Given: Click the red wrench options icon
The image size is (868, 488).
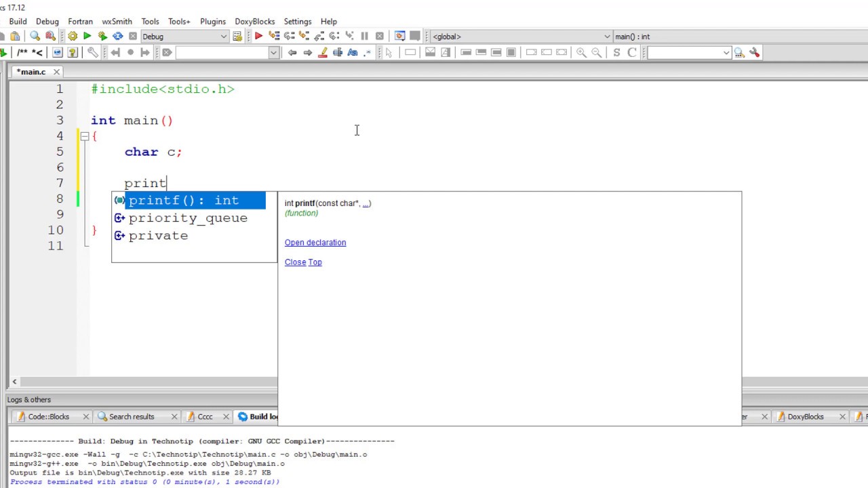Looking at the screenshot, I should click(754, 52).
